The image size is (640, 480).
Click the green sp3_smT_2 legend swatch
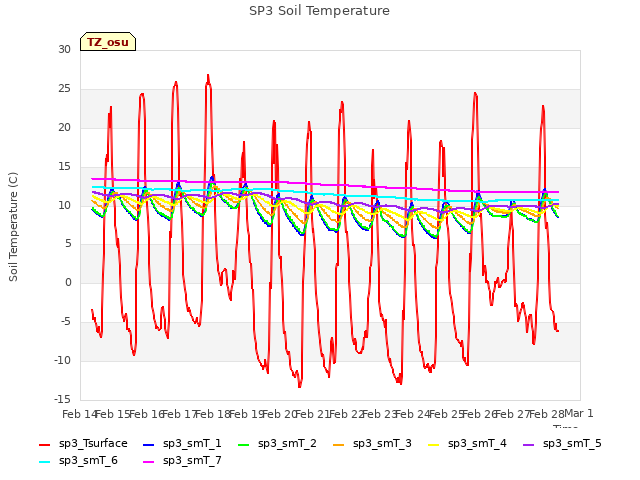point(243,444)
